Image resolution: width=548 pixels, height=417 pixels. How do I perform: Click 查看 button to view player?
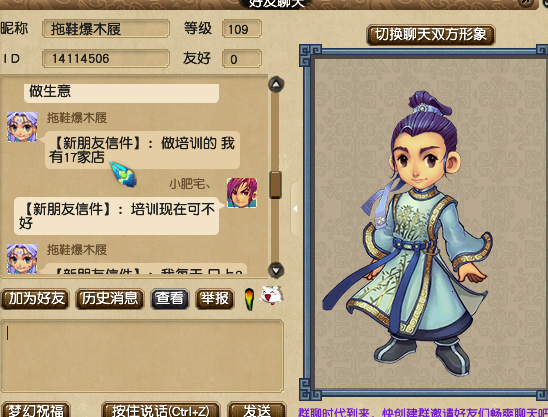[170, 299]
